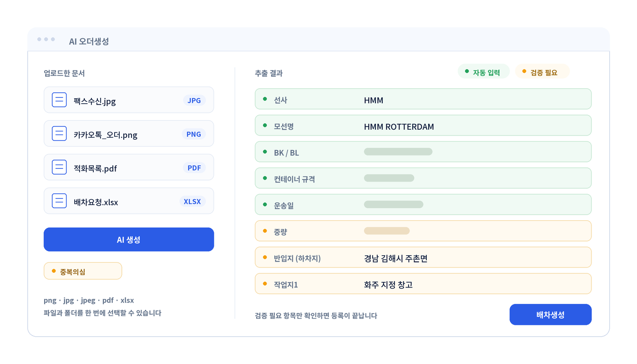Image resolution: width=637 pixels, height=364 pixels.
Task: Click the document icon beside 팩스수신.jpg
Action: point(59,100)
